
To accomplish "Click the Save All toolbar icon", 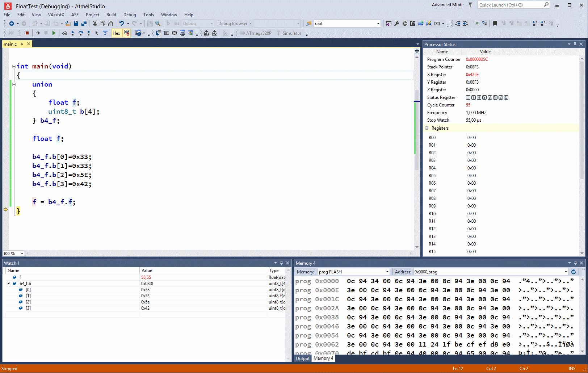I will click(84, 24).
